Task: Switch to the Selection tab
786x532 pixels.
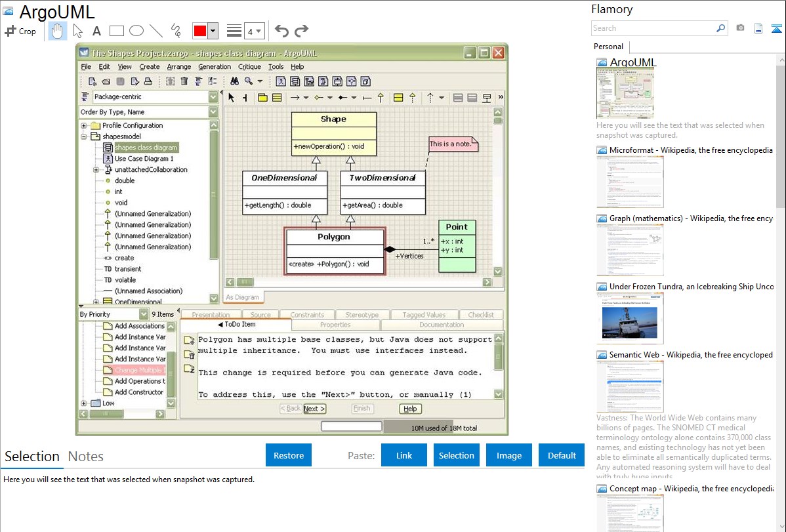Action: pyautogui.click(x=32, y=457)
